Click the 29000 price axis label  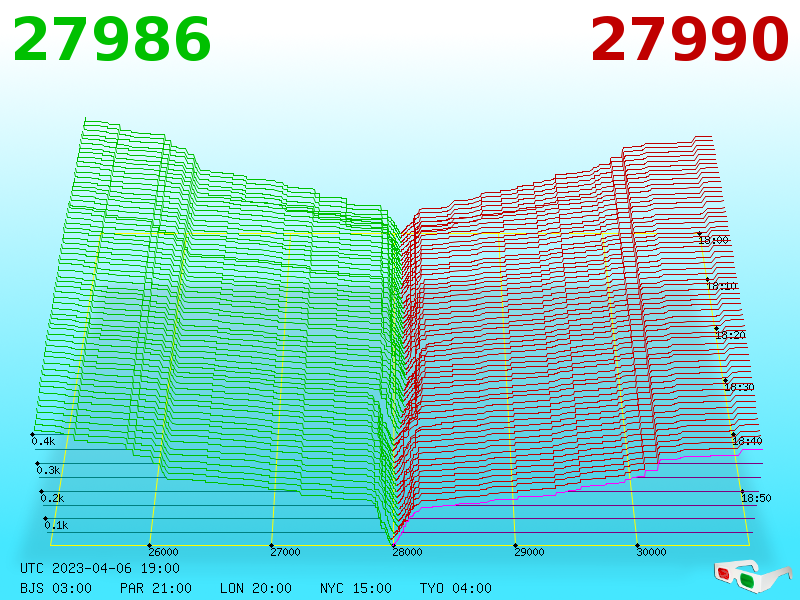click(529, 552)
